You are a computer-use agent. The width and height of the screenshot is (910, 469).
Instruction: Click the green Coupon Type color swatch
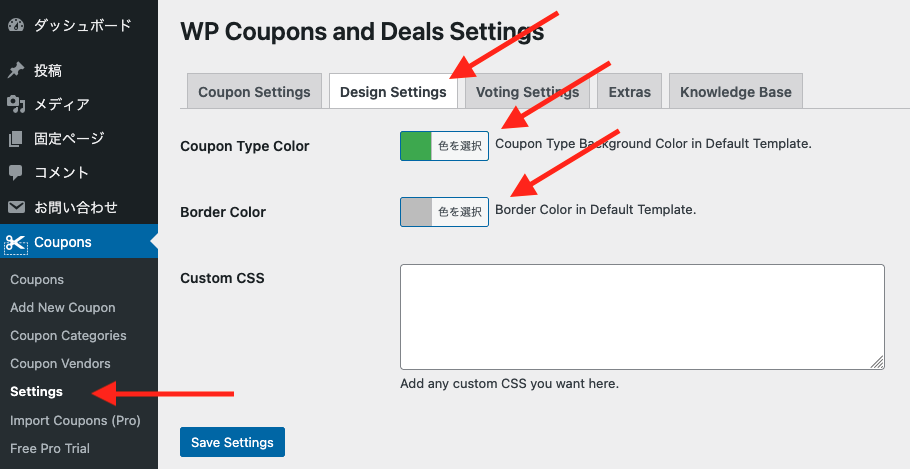click(416, 146)
